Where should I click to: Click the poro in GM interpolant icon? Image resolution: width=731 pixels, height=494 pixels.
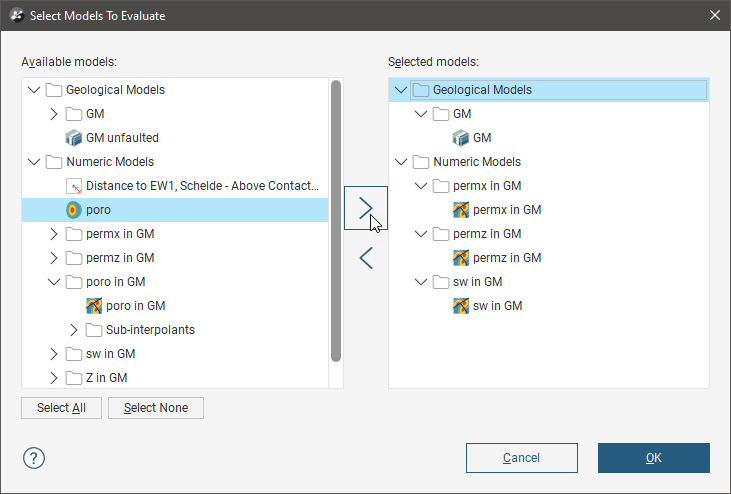(x=95, y=306)
